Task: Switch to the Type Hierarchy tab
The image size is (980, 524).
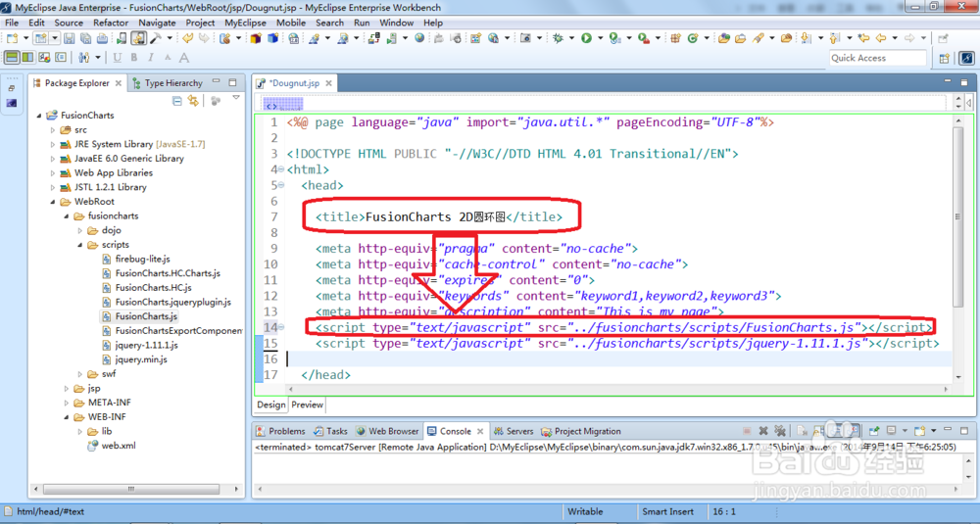Action: coord(167,82)
